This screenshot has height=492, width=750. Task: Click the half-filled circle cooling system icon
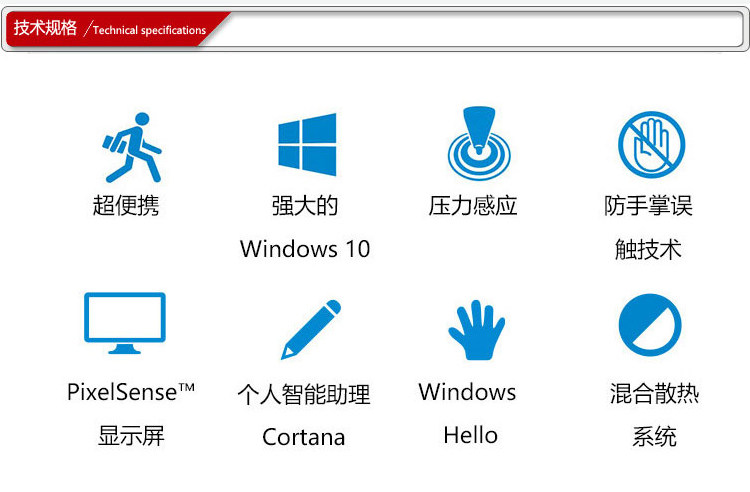(x=650, y=325)
